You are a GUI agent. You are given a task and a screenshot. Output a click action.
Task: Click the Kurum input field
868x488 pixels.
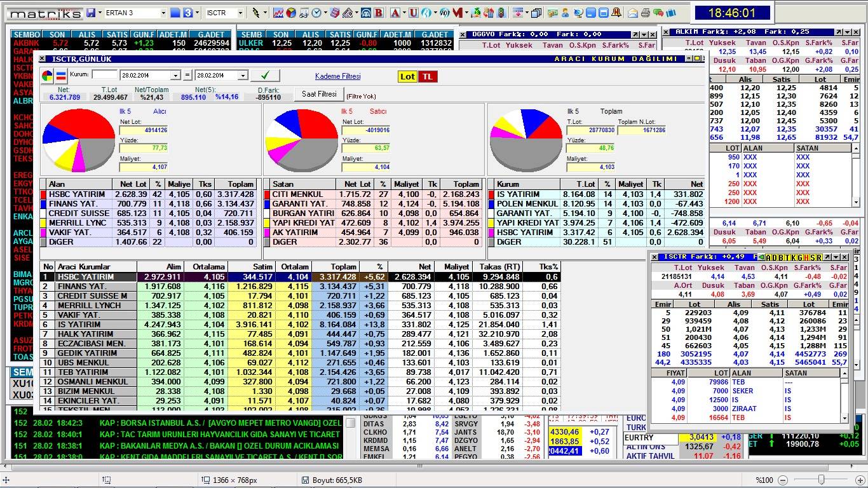(x=104, y=75)
